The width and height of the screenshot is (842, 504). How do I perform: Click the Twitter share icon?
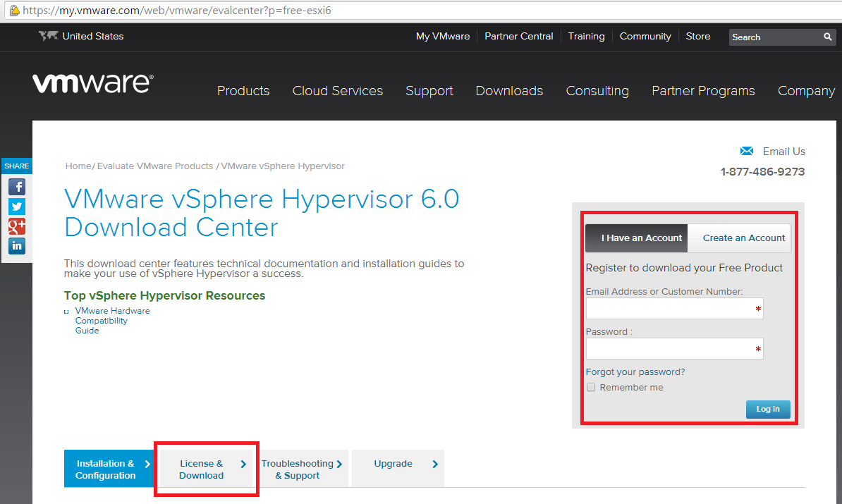click(x=17, y=207)
